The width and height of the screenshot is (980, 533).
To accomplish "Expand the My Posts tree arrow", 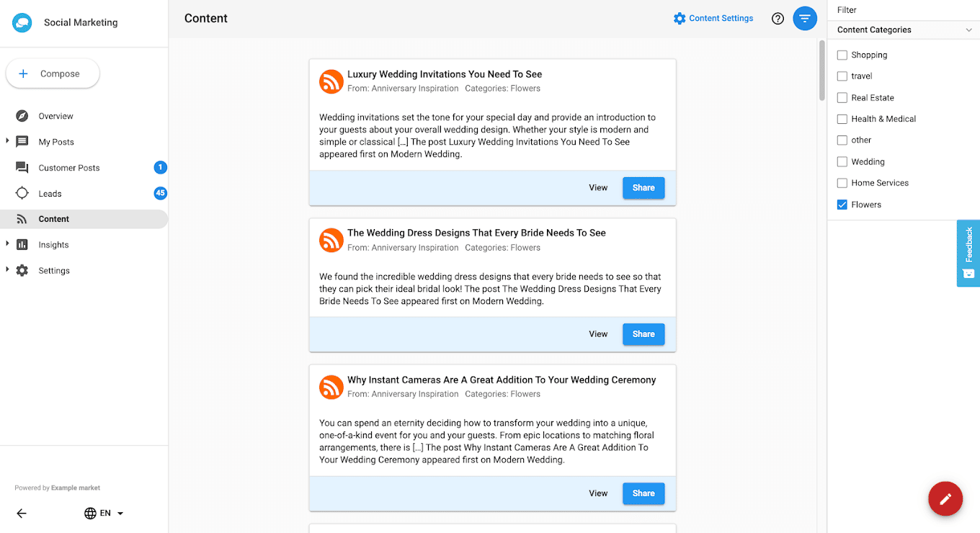I will point(7,141).
